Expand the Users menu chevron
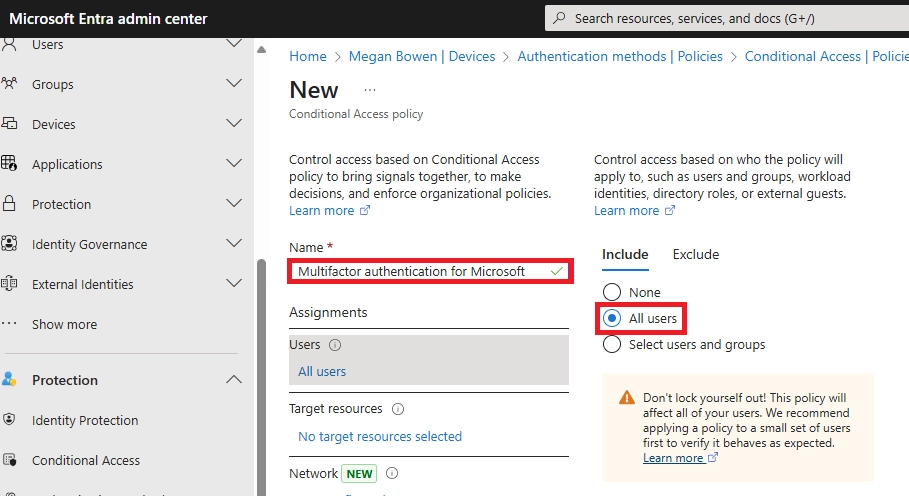The height and width of the screenshot is (496, 909). (234, 43)
